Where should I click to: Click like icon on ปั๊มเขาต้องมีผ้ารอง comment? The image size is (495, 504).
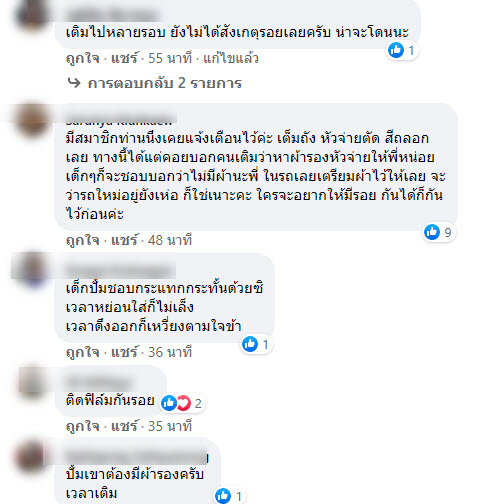223,496
